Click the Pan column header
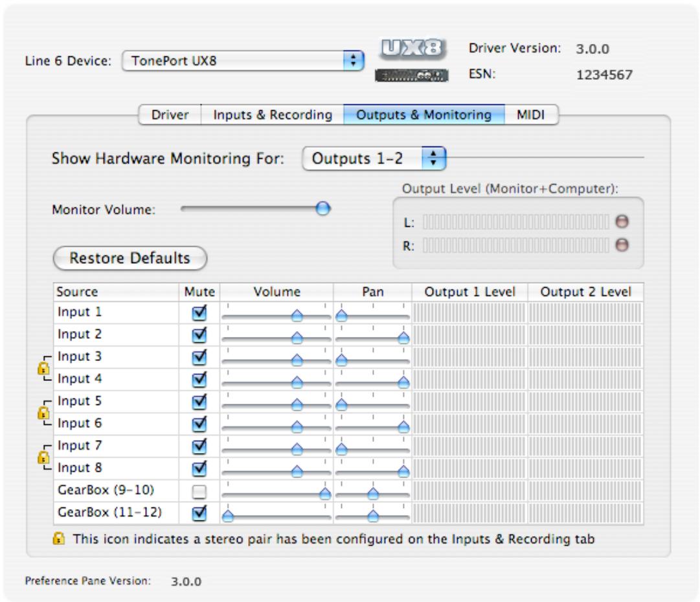This screenshot has width=700, height=602. (373, 292)
